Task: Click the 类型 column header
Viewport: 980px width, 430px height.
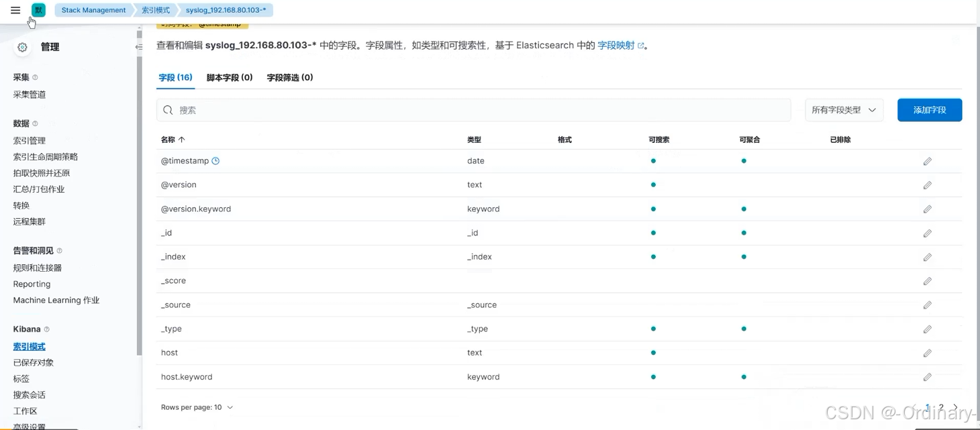Action: click(475, 140)
